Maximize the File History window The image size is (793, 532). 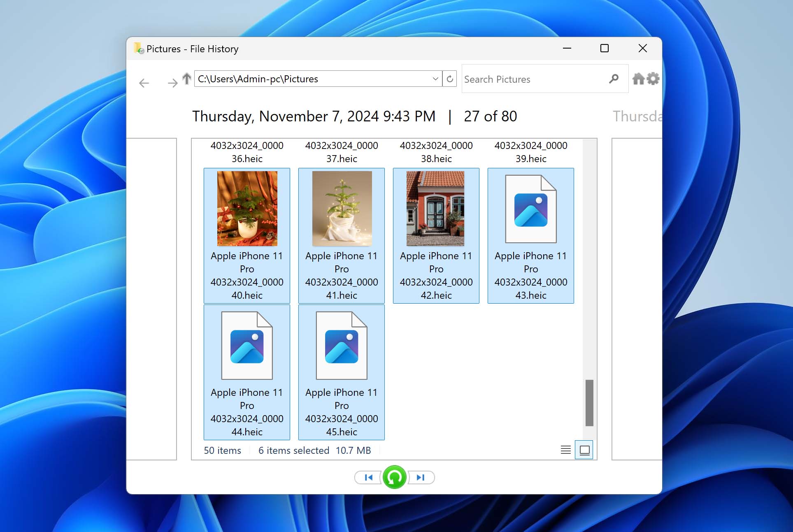click(605, 49)
